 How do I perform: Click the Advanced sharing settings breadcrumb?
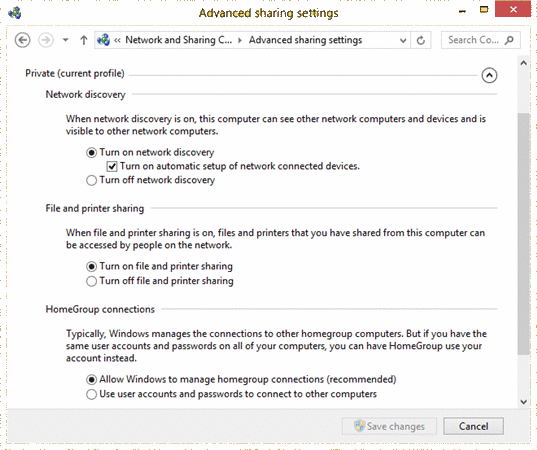(305, 40)
